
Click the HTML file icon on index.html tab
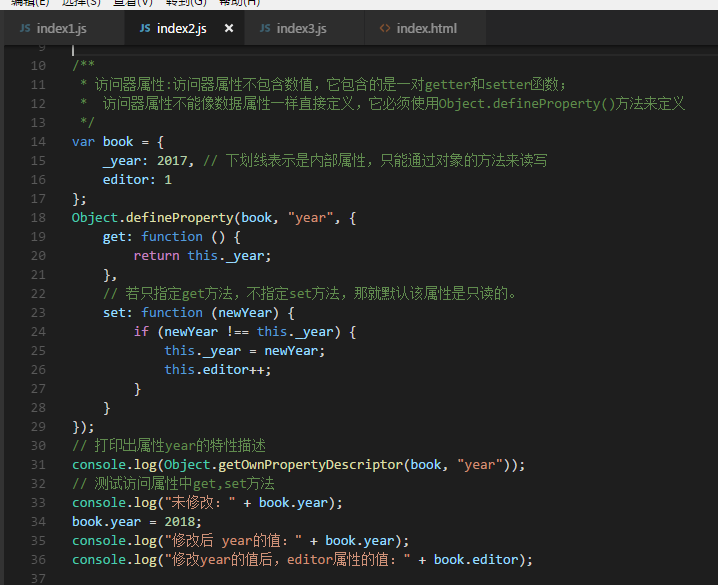click(x=385, y=28)
